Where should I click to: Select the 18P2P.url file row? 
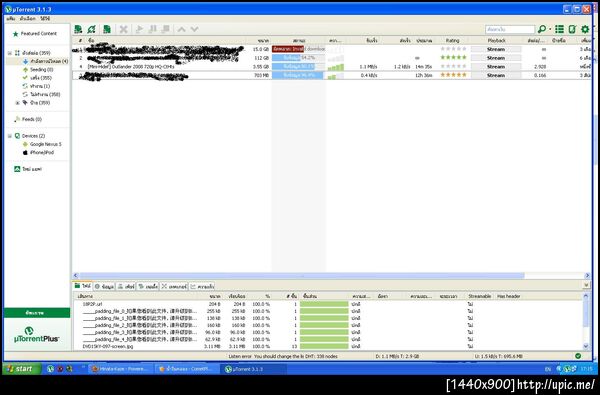pos(329,304)
